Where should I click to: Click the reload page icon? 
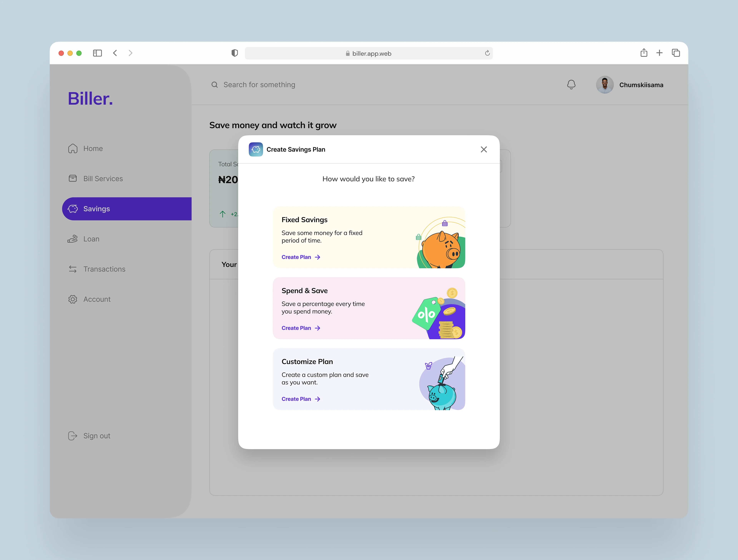pyautogui.click(x=487, y=53)
